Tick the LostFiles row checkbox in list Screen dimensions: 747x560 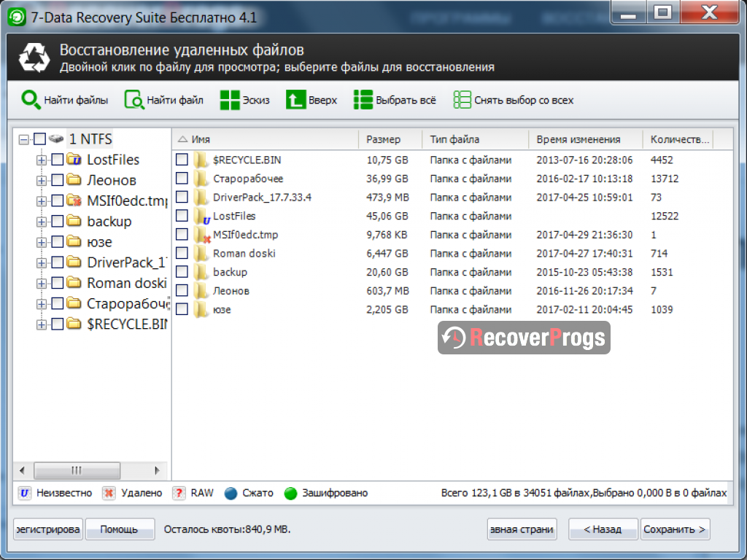pos(182,216)
